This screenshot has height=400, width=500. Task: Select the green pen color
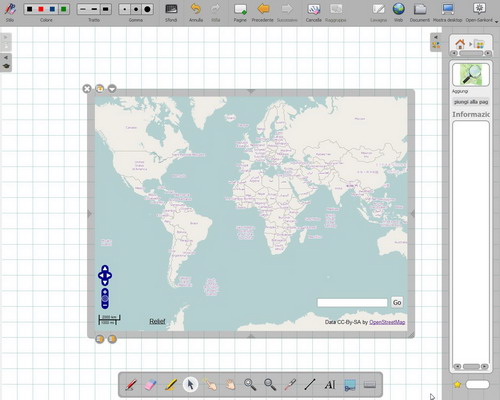click(x=63, y=9)
